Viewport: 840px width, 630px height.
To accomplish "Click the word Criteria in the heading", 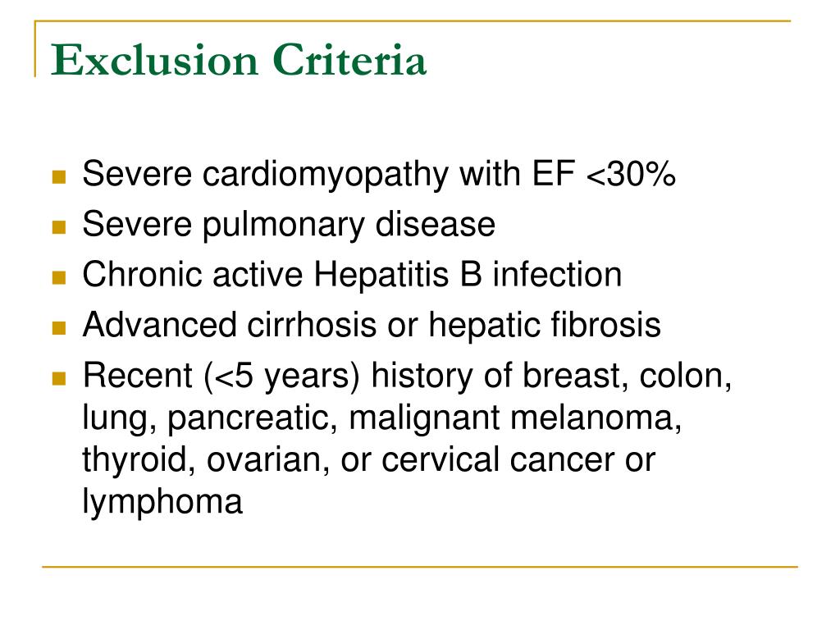I will (x=349, y=59).
